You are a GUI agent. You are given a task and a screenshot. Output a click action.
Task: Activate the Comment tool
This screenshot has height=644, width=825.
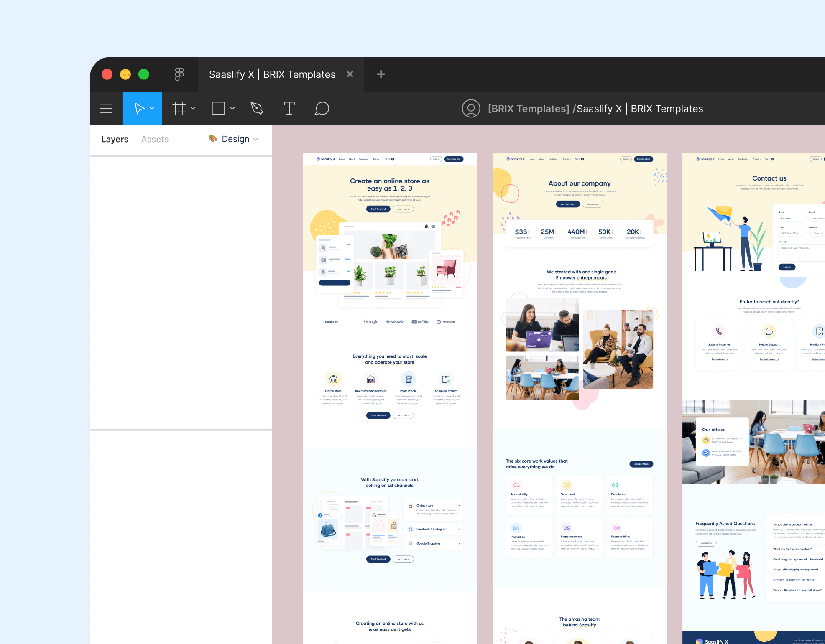(322, 108)
